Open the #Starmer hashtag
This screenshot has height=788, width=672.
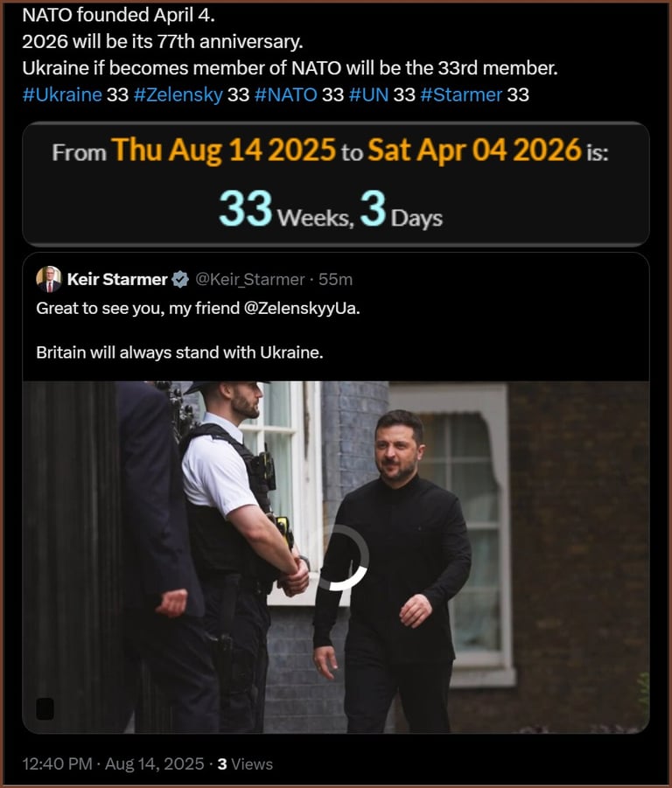coord(461,94)
